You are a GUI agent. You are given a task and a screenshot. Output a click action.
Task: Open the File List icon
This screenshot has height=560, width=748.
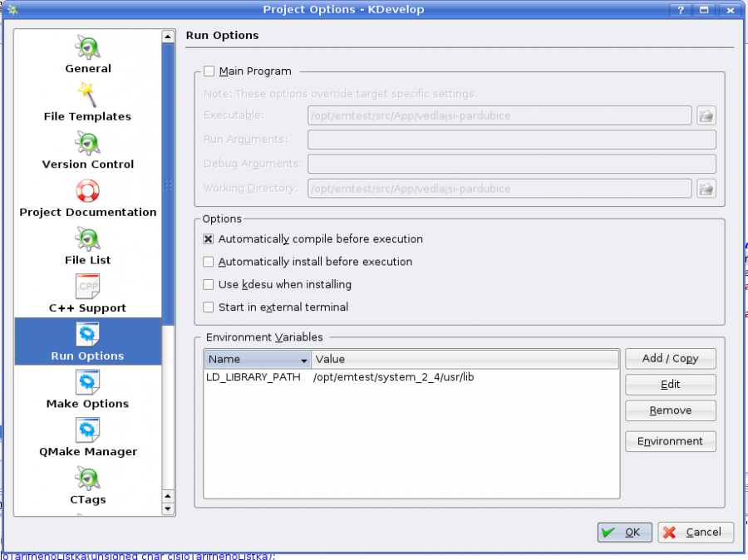point(88,239)
